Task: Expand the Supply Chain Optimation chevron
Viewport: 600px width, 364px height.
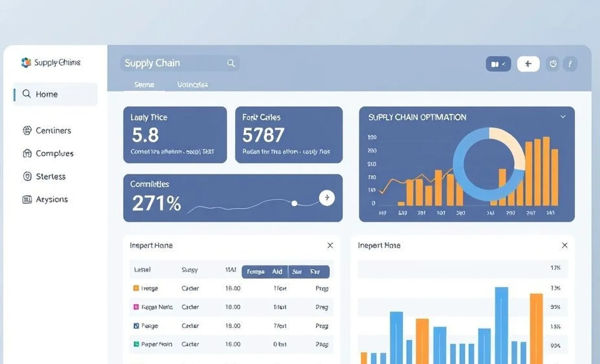Action: (563, 116)
